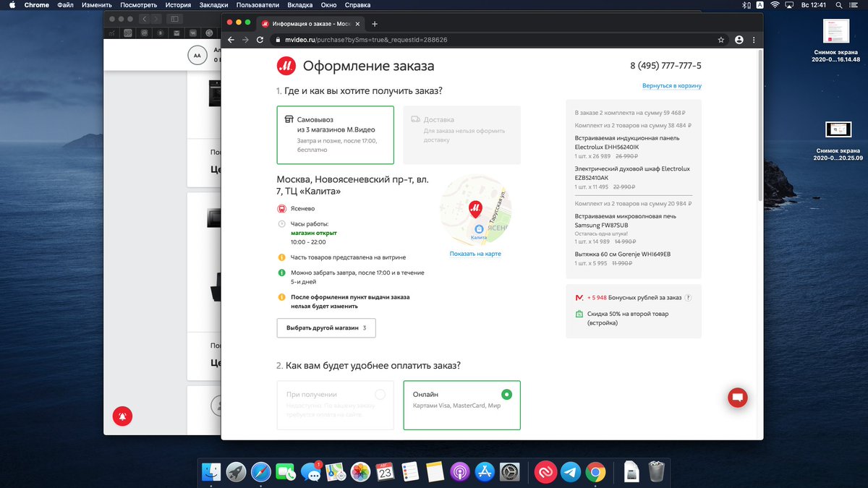Click the Вернуться в корзину link

coord(672,85)
